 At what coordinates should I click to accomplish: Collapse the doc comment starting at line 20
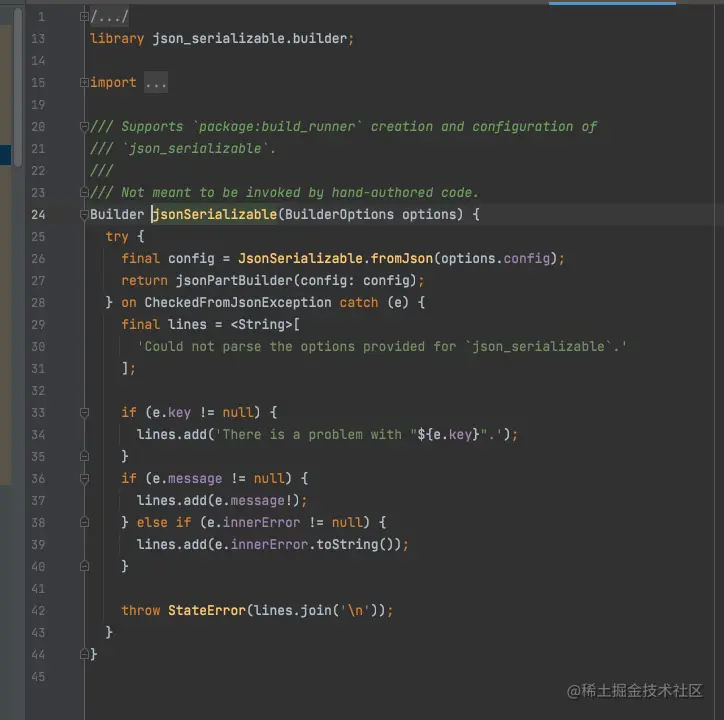point(84,126)
